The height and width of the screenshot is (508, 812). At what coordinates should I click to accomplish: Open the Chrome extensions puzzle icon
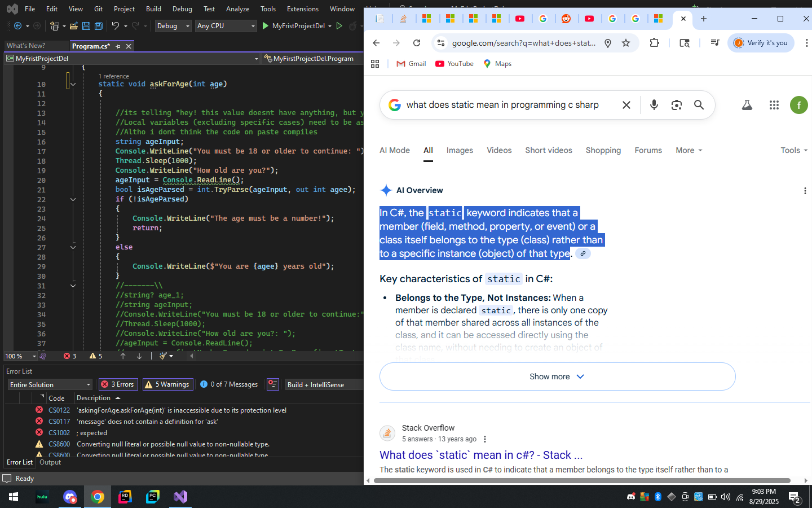(654, 43)
